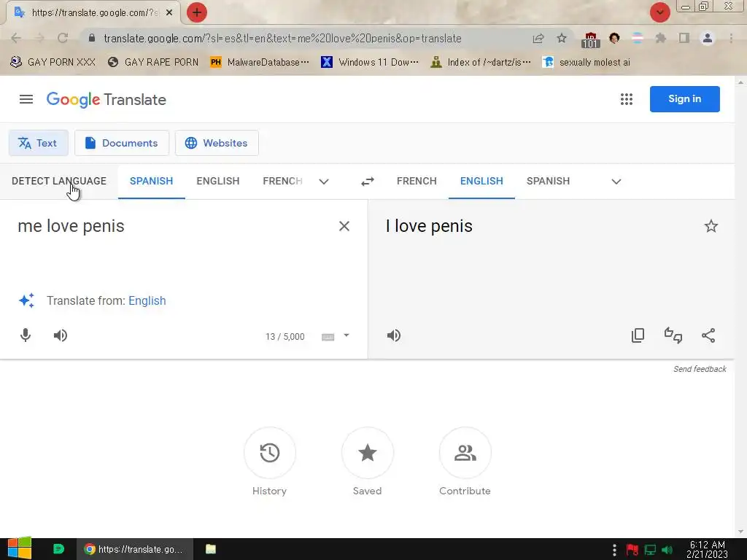Viewport: 747px width, 560px height.
Task: Open the Windows Start menu
Action: (20, 548)
